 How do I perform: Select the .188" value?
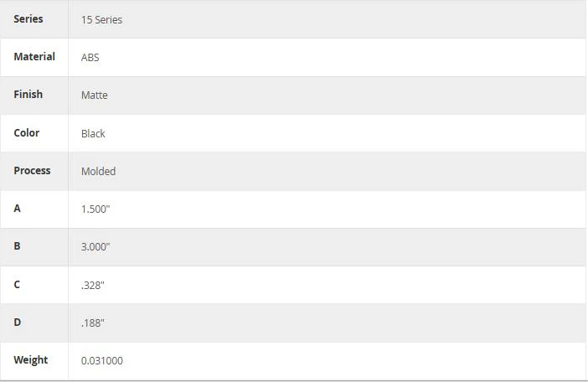click(x=93, y=323)
